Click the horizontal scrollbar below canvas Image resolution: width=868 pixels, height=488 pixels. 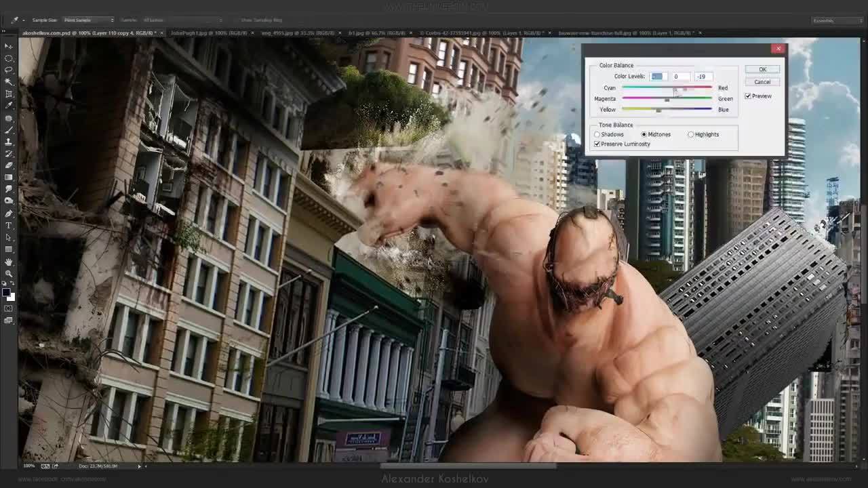[x=468, y=466]
